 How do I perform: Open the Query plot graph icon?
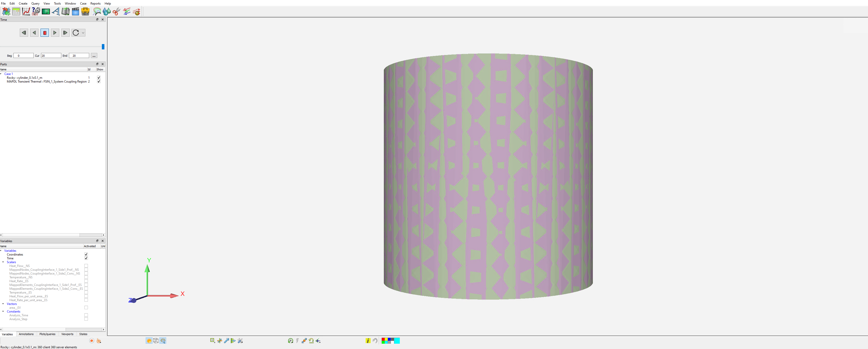pos(26,11)
